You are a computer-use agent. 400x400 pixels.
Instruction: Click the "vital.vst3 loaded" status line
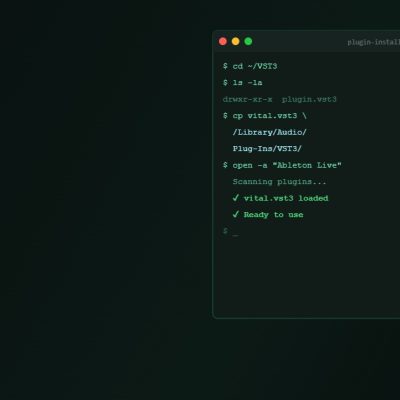pos(280,198)
